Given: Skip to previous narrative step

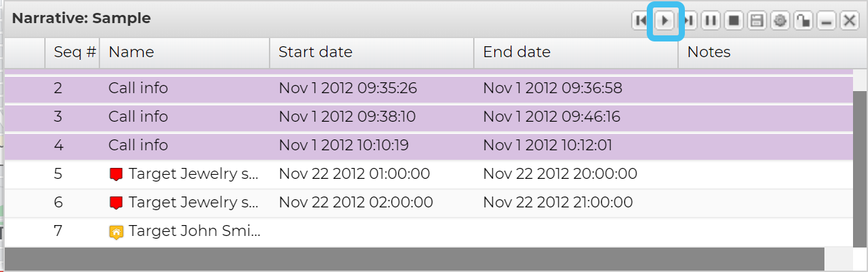Looking at the screenshot, I should 641,21.
